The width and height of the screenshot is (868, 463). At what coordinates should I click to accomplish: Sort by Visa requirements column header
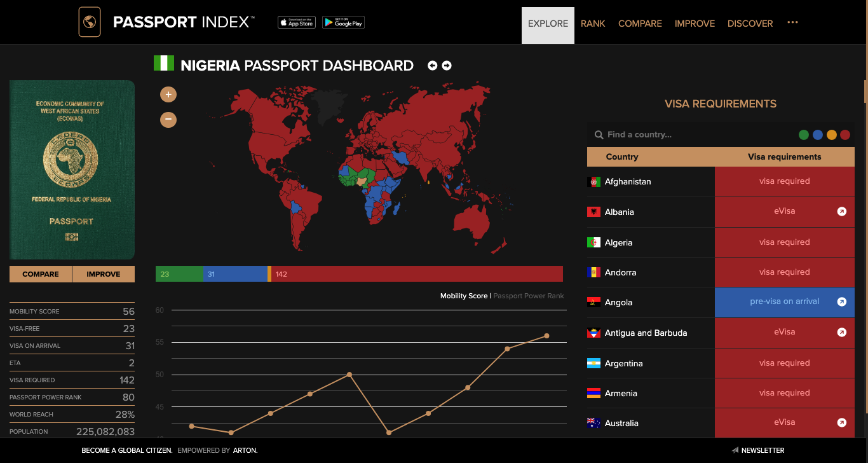coord(785,156)
